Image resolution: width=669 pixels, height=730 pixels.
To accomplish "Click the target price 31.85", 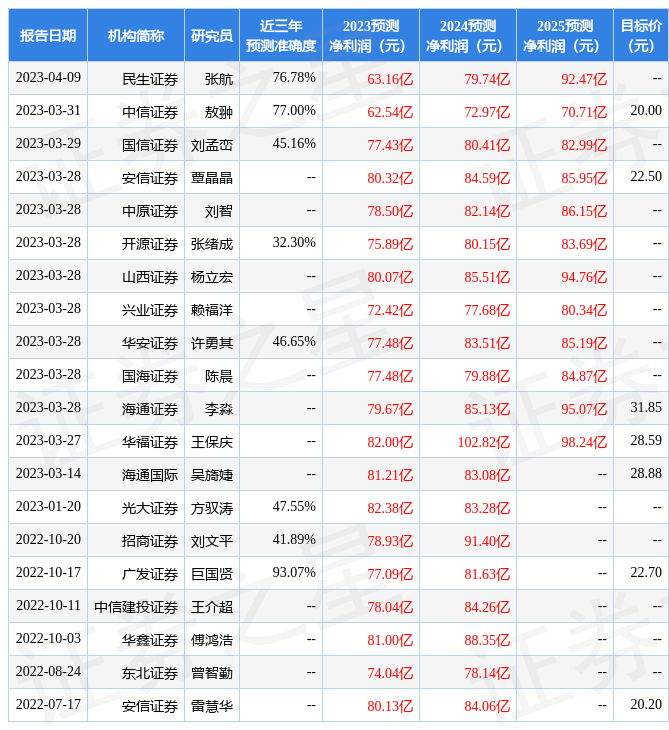I will [x=646, y=408].
